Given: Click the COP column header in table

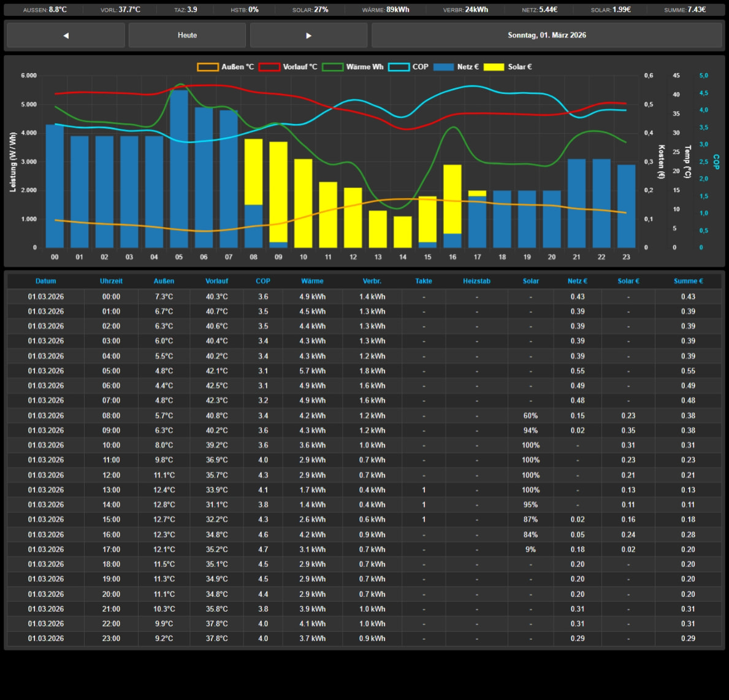Looking at the screenshot, I should (262, 281).
